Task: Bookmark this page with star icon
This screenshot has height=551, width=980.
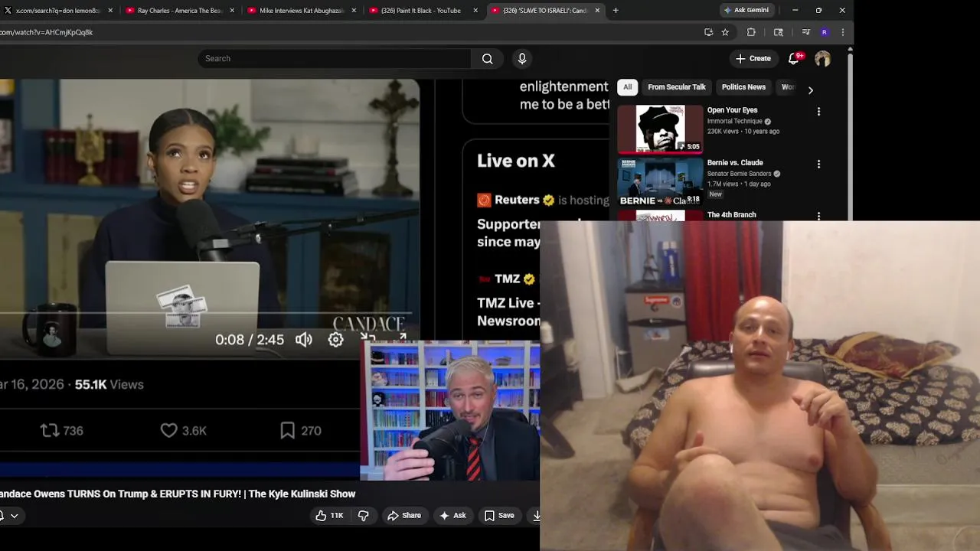Action: point(725,32)
